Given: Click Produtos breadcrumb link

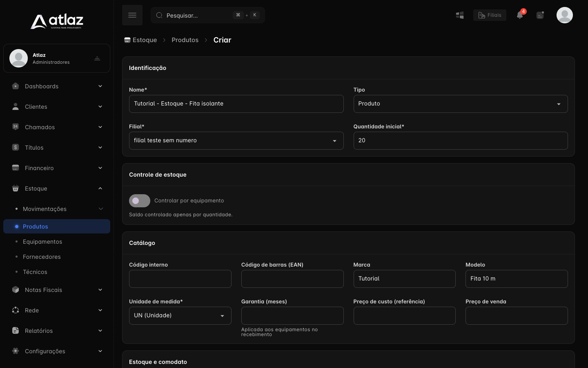Looking at the screenshot, I should click(x=185, y=40).
